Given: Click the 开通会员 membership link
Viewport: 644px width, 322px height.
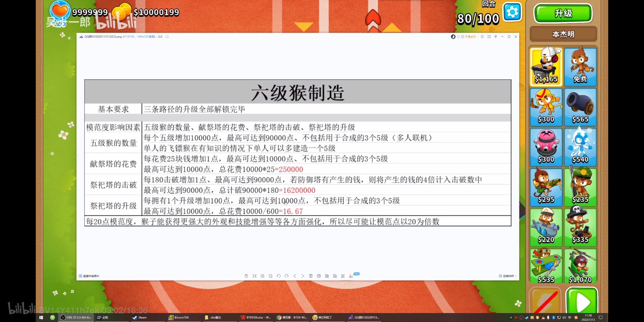Looking at the screenshot, I should click(x=470, y=37).
